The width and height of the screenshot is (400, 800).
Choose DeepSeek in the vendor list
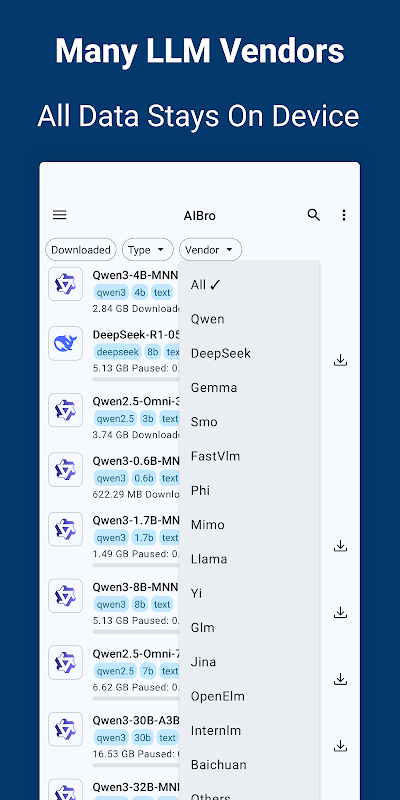pos(249,353)
